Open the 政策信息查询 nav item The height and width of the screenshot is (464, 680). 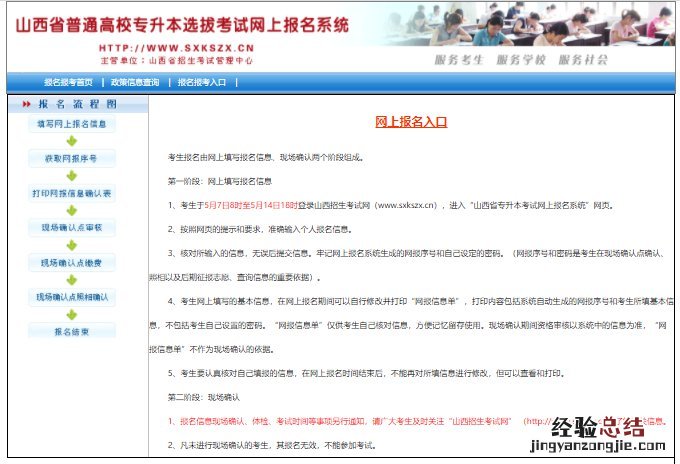tap(135, 82)
